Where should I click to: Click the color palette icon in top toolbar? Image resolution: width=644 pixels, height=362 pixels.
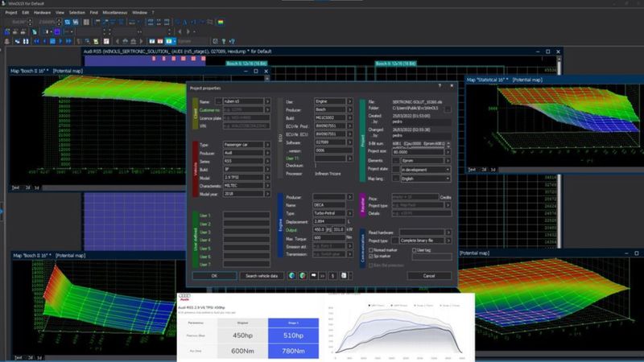(221, 21)
